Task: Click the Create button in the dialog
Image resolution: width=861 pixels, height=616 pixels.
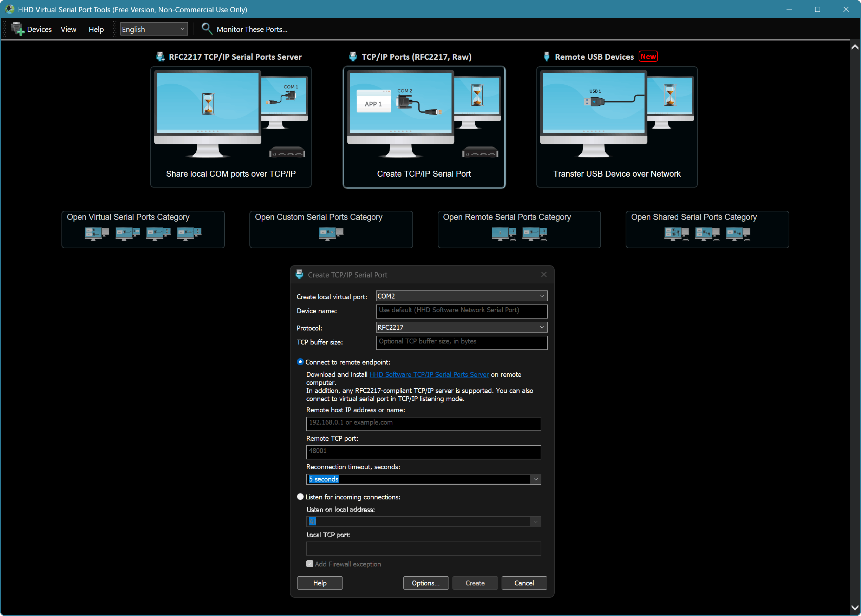Action: (475, 583)
